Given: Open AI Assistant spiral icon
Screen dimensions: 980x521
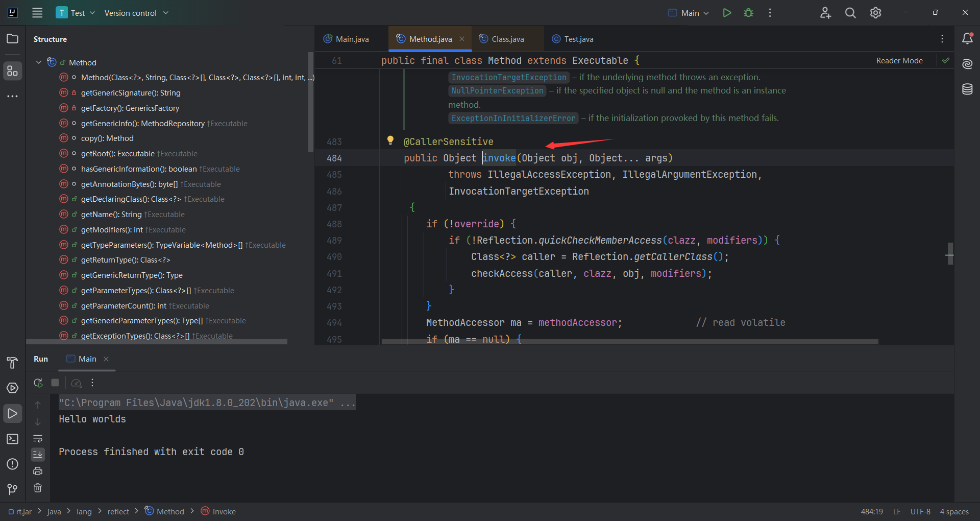Looking at the screenshot, I should [x=967, y=64].
